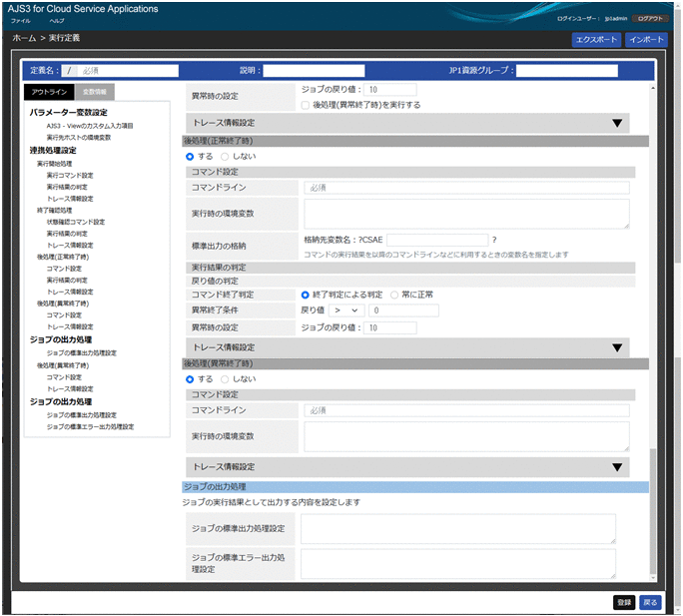Click the vertical scrollbar of the form
683x616 pixels.
point(654,509)
